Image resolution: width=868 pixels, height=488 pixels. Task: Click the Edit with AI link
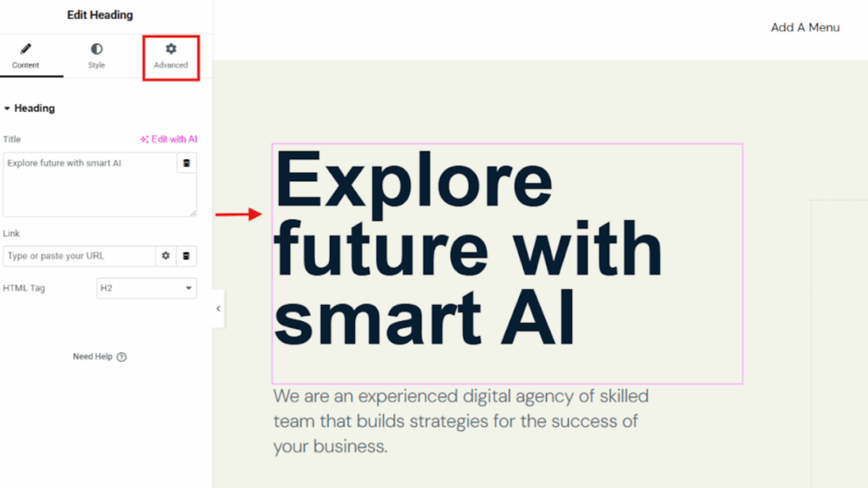pos(169,139)
